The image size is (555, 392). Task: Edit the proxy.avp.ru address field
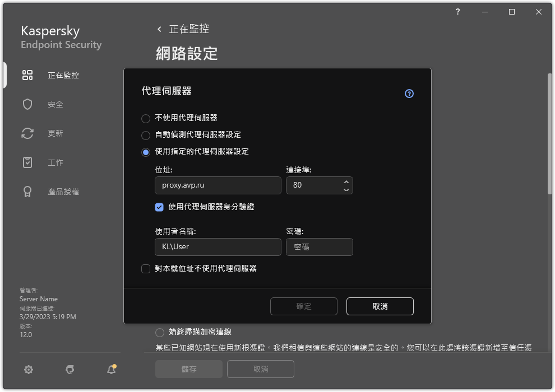(218, 185)
